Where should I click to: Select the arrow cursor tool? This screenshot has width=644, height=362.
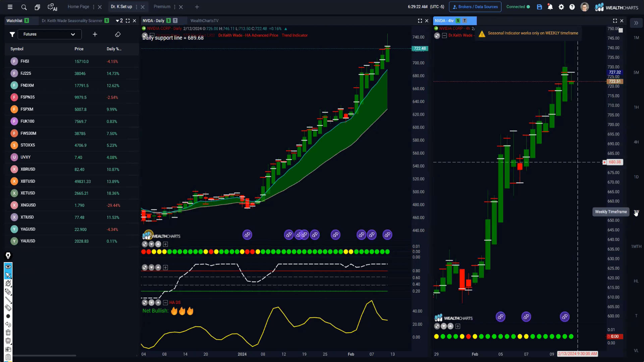click(x=8, y=275)
